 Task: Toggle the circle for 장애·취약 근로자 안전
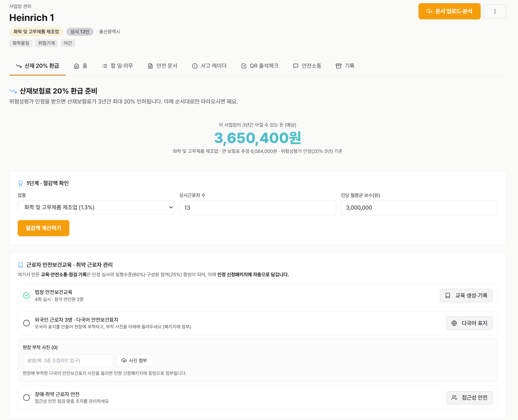click(x=27, y=397)
